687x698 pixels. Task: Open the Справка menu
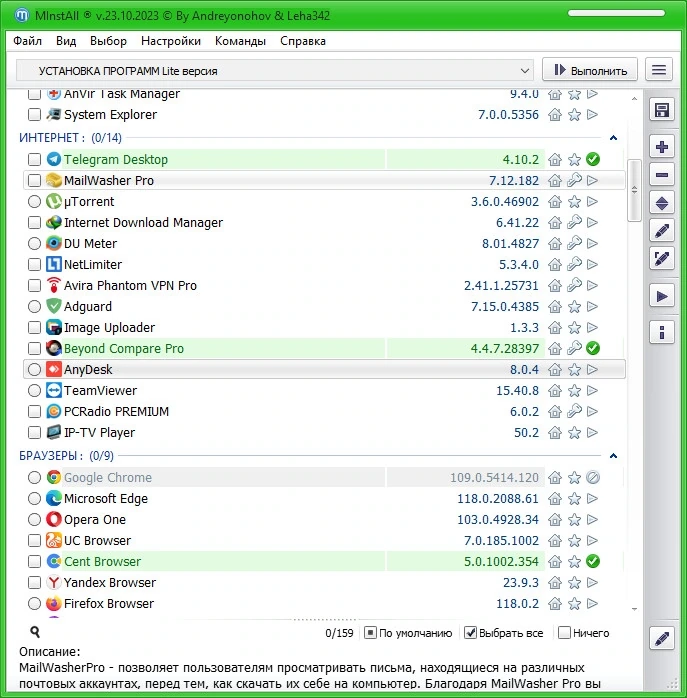click(303, 41)
